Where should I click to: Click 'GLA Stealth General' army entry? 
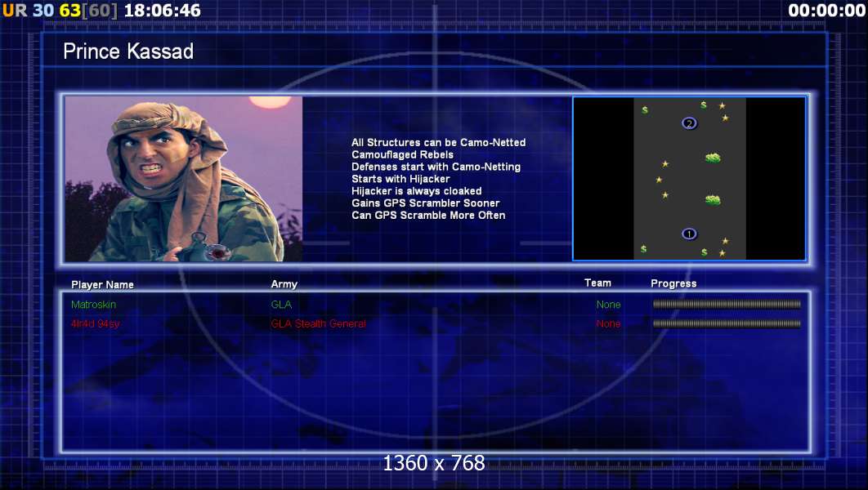pyautogui.click(x=318, y=323)
